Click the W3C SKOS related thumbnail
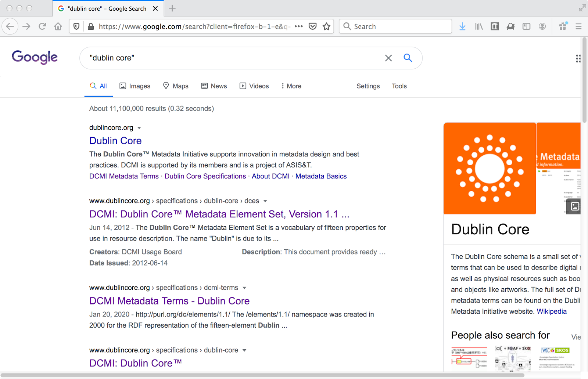The height and width of the screenshot is (379, 588). click(557, 358)
